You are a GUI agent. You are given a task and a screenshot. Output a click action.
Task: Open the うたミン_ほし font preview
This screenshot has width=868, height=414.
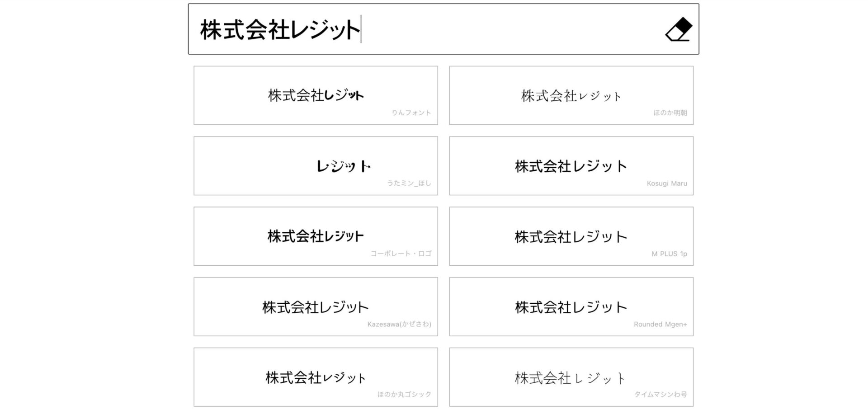point(316,166)
